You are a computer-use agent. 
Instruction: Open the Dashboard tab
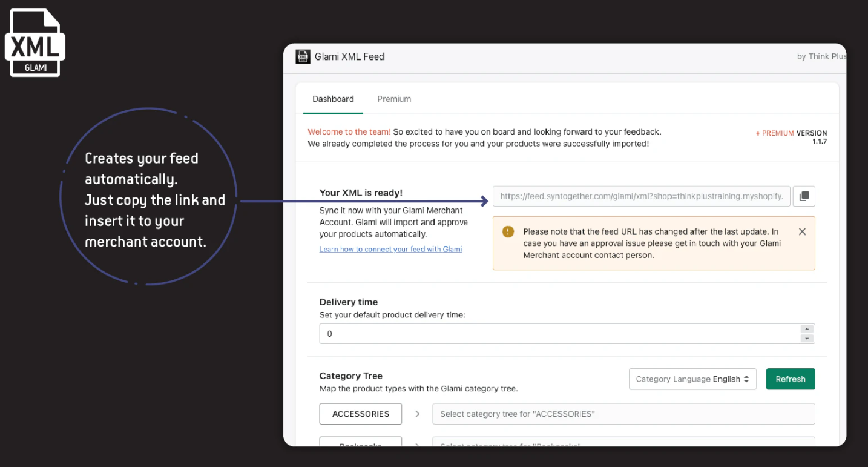coord(333,99)
